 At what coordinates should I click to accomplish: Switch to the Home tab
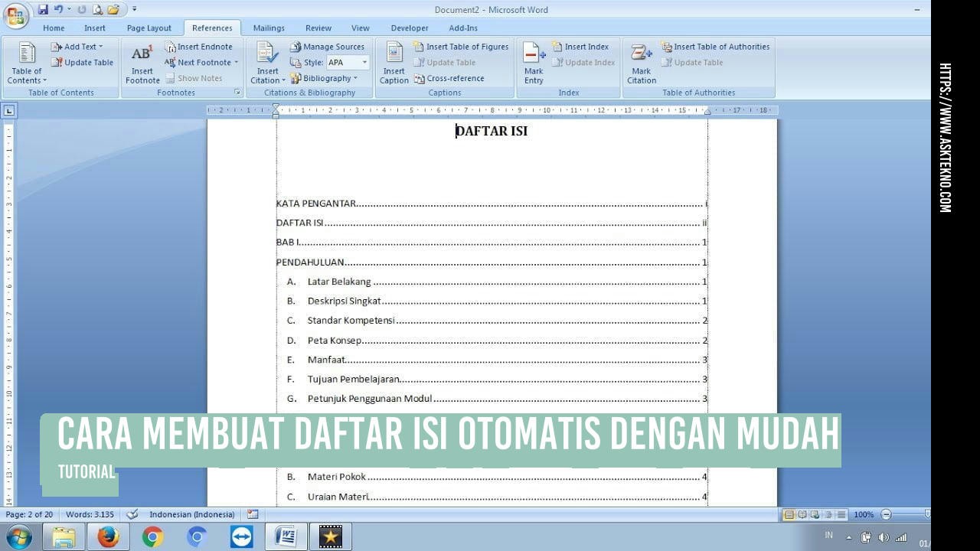pos(54,28)
